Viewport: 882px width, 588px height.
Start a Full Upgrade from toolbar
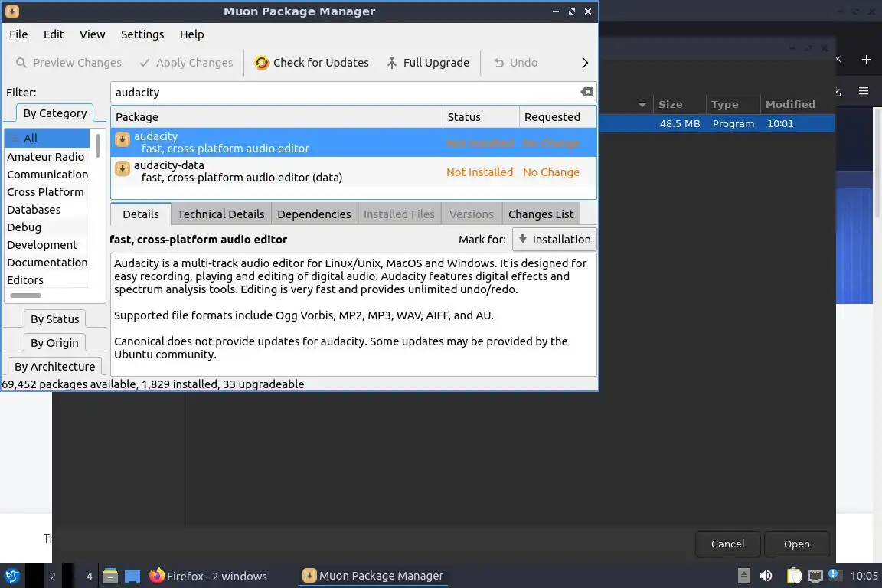click(x=428, y=63)
